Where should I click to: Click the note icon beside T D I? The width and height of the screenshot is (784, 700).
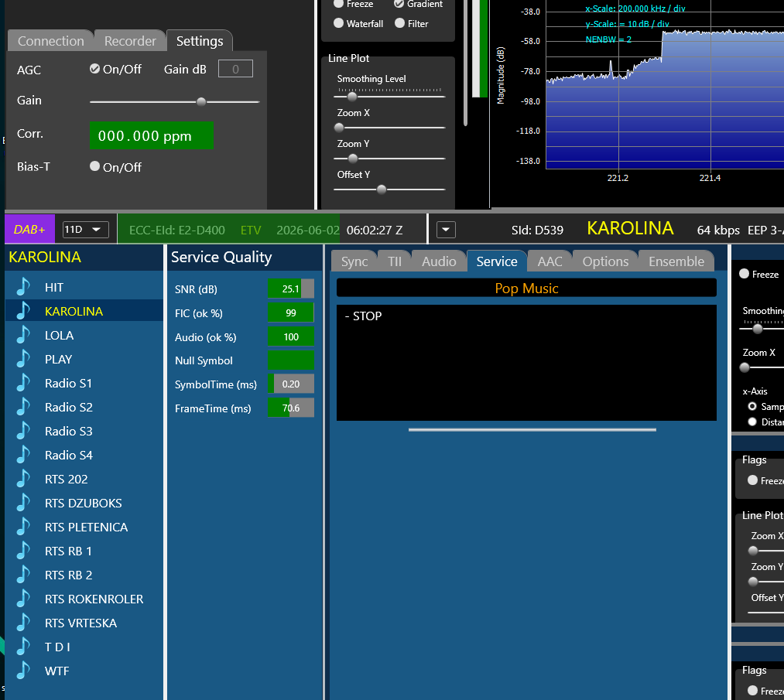[x=23, y=647]
